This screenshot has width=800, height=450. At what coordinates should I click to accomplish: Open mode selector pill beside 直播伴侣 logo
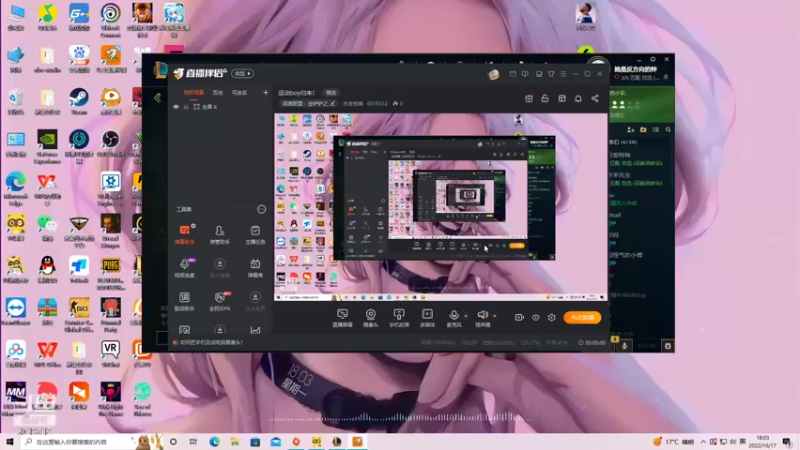(242, 73)
